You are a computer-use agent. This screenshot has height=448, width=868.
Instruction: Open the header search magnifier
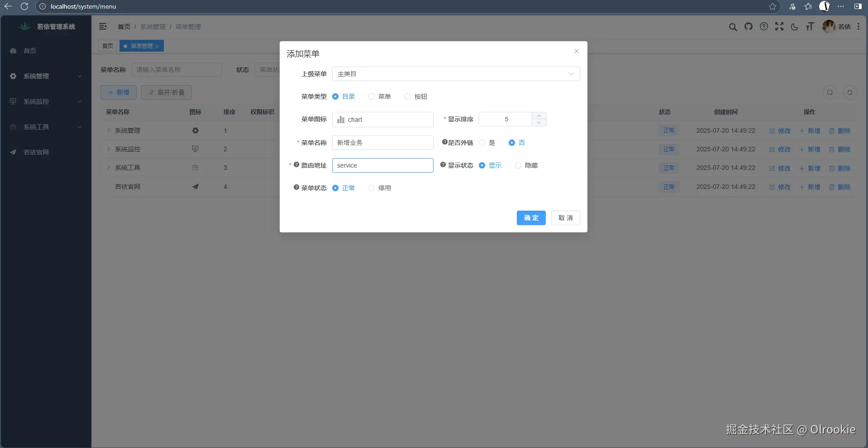tap(733, 27)
